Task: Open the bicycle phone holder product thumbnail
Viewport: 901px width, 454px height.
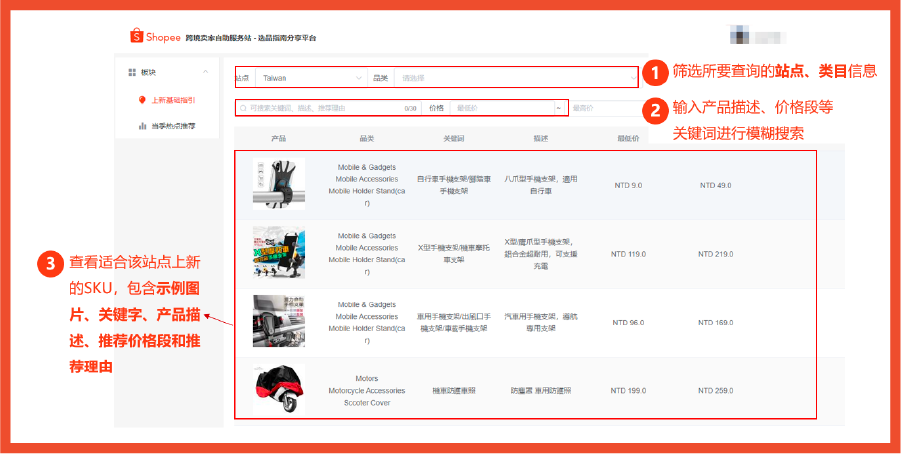Action: click(x=279, y=184)
